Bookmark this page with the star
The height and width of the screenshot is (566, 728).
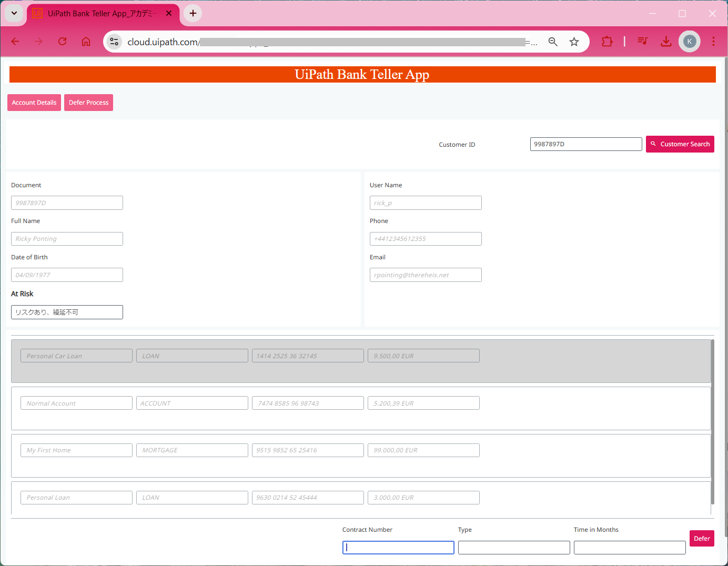[574, 42]
